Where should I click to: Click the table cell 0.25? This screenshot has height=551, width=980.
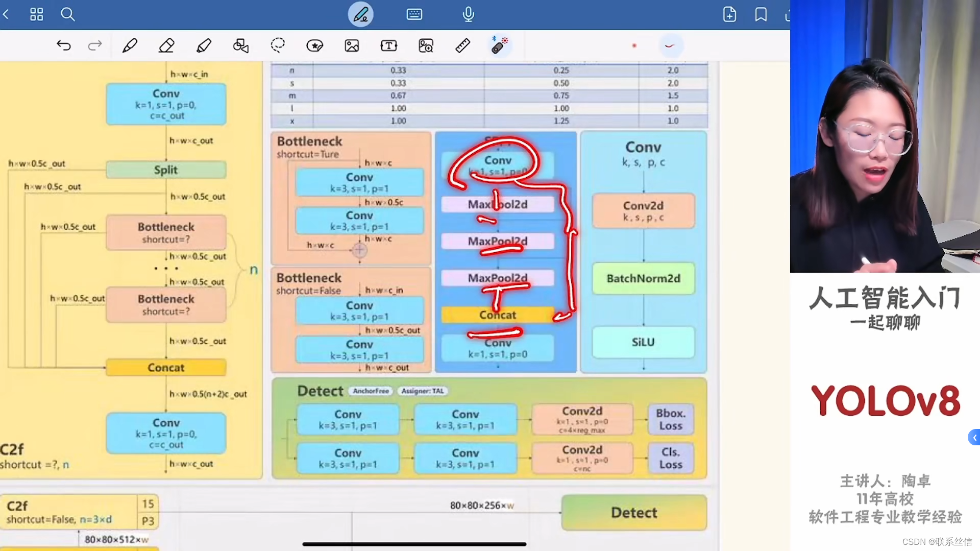[x=561, y=70]
